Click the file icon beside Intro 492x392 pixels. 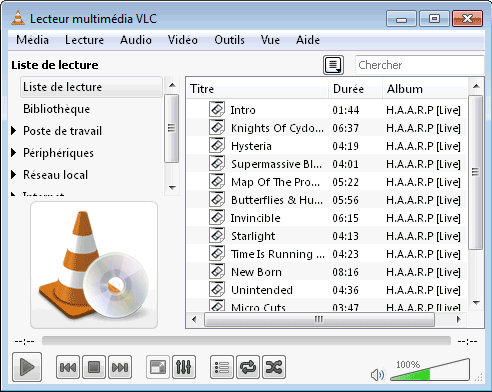tap(217, 109)
